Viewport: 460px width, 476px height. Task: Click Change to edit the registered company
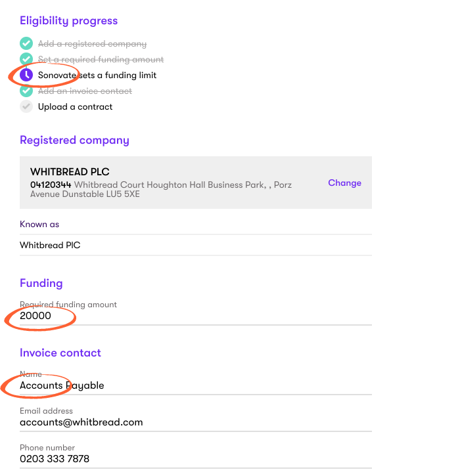pyautogui.click(x=344, y=183)
